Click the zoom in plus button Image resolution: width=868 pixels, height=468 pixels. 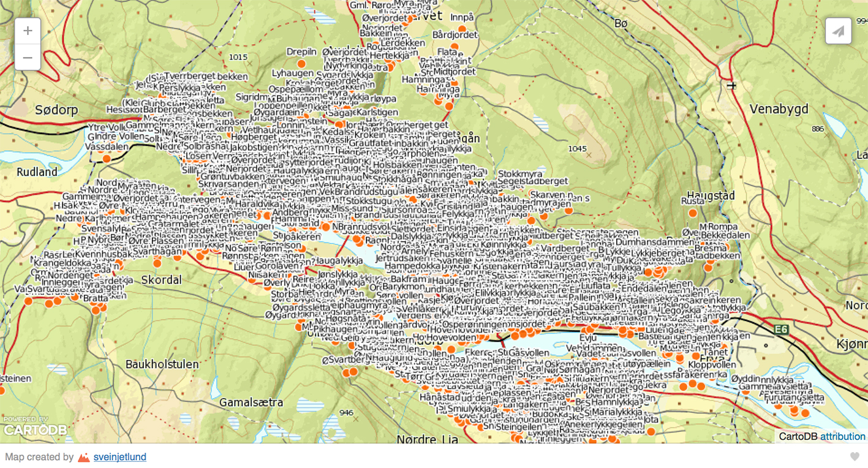click(28, 31)
